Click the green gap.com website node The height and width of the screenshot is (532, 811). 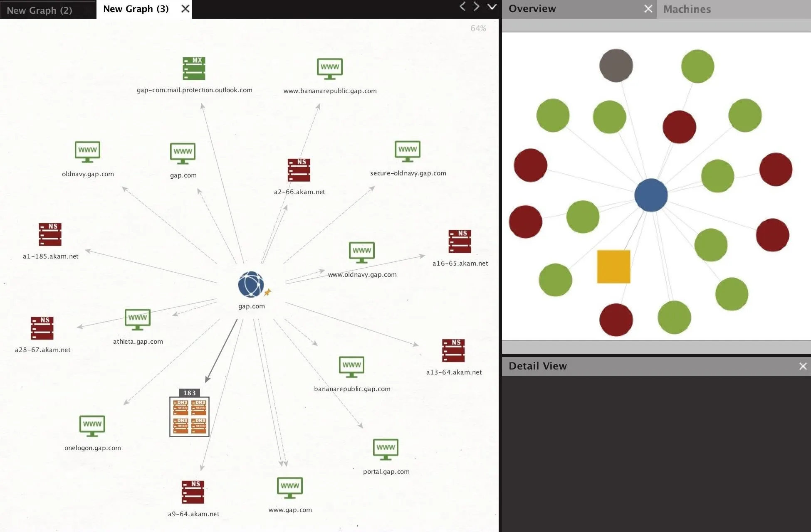pos(183,153)
